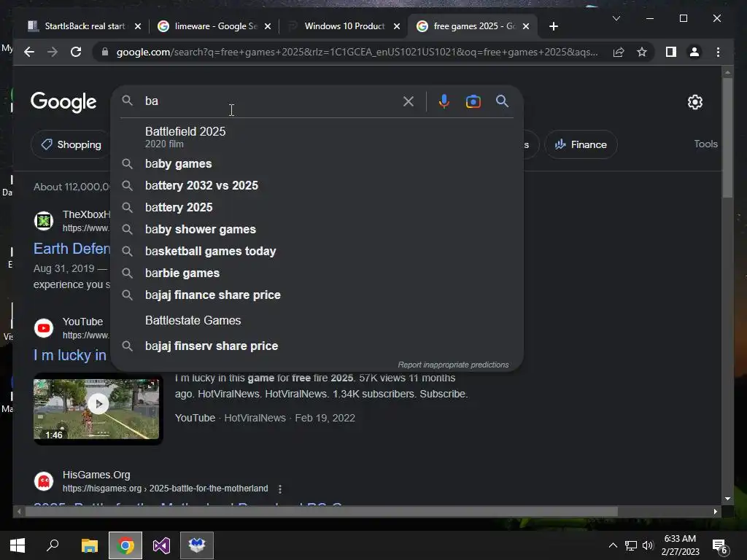The width and height of the screenshot is (747, 560).
Task: Click the share page icon in address bar
Action: click(619, 52)
